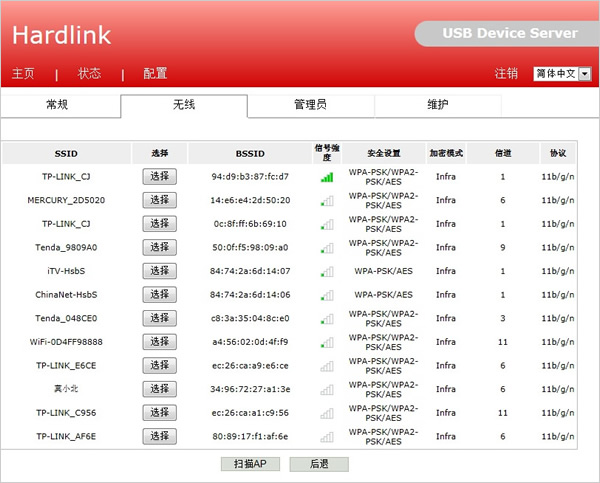This screenshot has width=600, height=483.
Task: Click signal icon in TP-LINK_AF6E row
Action: pos(327,437)
